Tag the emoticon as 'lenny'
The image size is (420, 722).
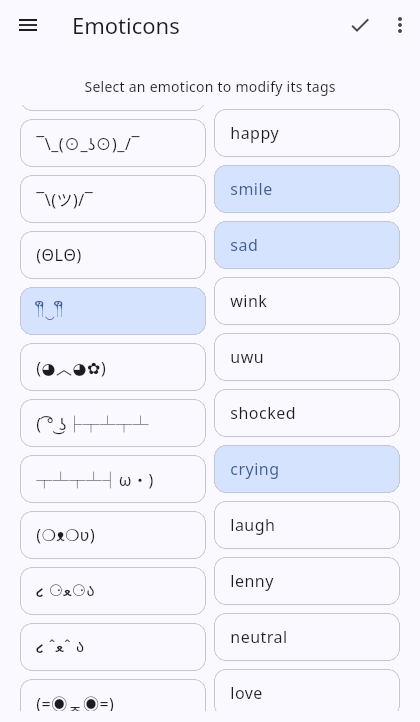pos(307,582)
